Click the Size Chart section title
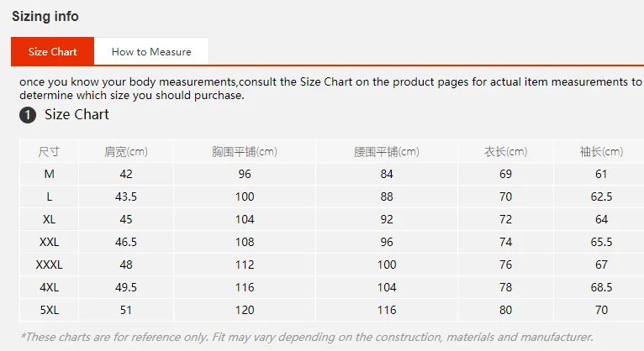The width and height of the screenshot is (644, 351). tap(77, 114)
